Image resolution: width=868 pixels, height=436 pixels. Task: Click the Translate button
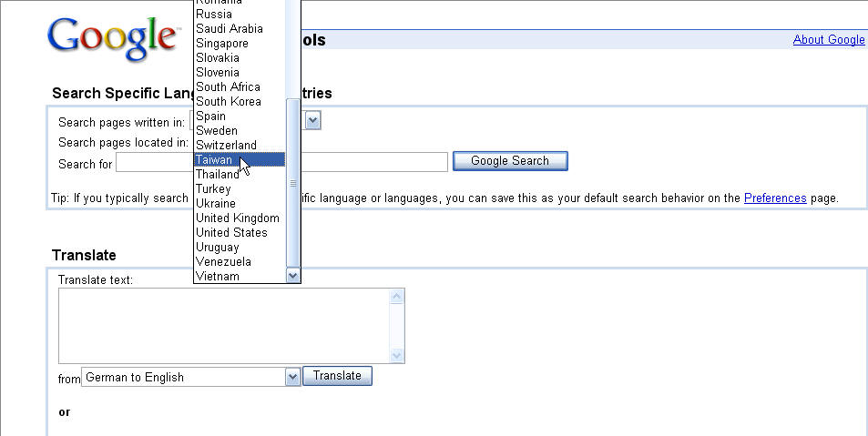point(337,376)
